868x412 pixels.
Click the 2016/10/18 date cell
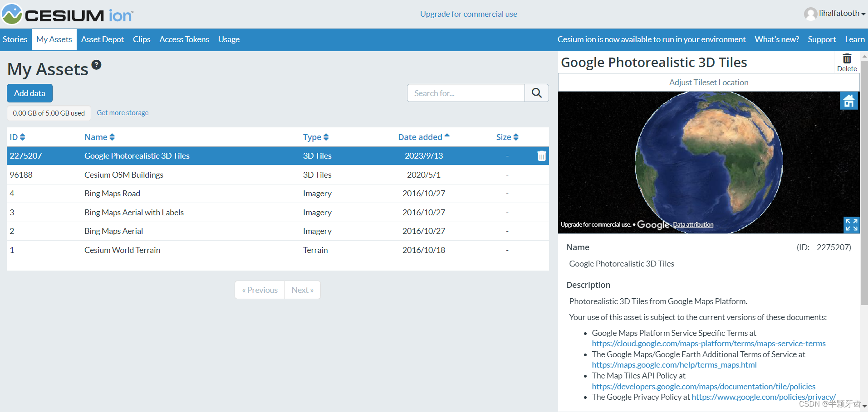click(424, 250)
